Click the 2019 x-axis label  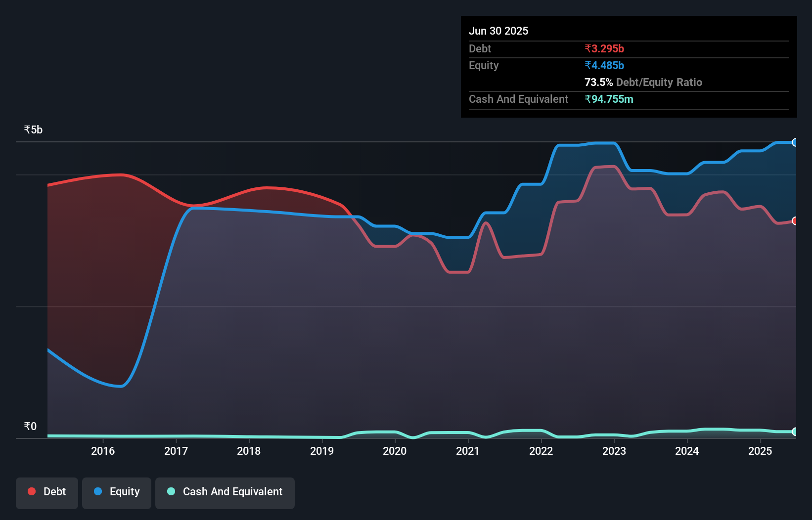[322, 451]
